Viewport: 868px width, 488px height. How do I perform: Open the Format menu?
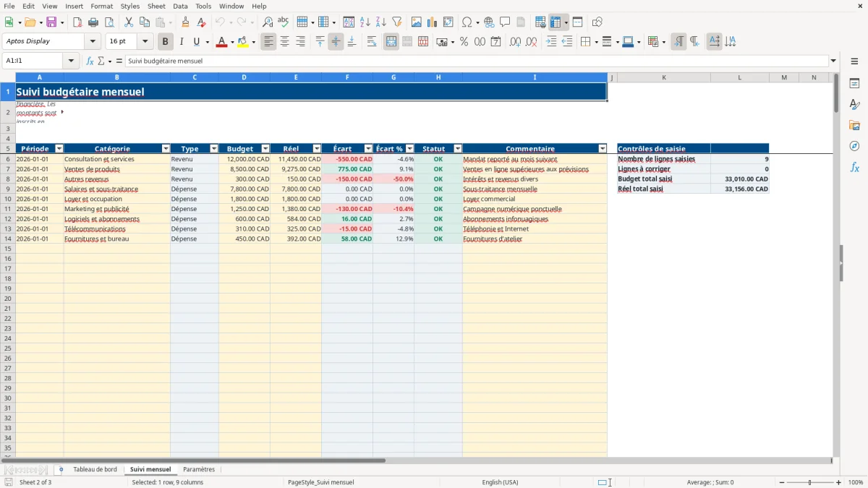point(101,6)
